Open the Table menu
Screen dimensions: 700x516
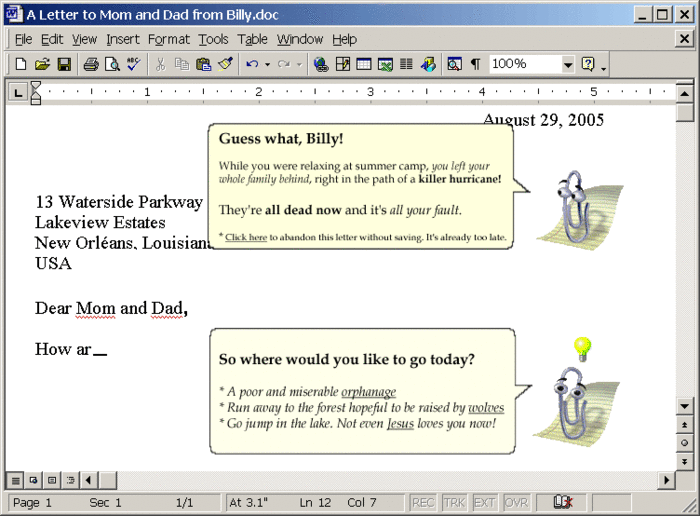click(x=252, y=39)
